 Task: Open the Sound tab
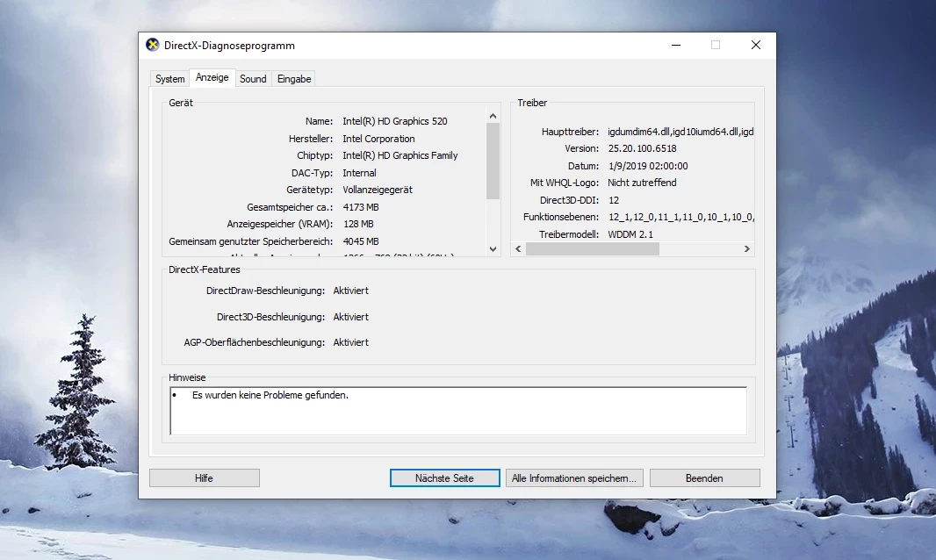coord(253,79)
